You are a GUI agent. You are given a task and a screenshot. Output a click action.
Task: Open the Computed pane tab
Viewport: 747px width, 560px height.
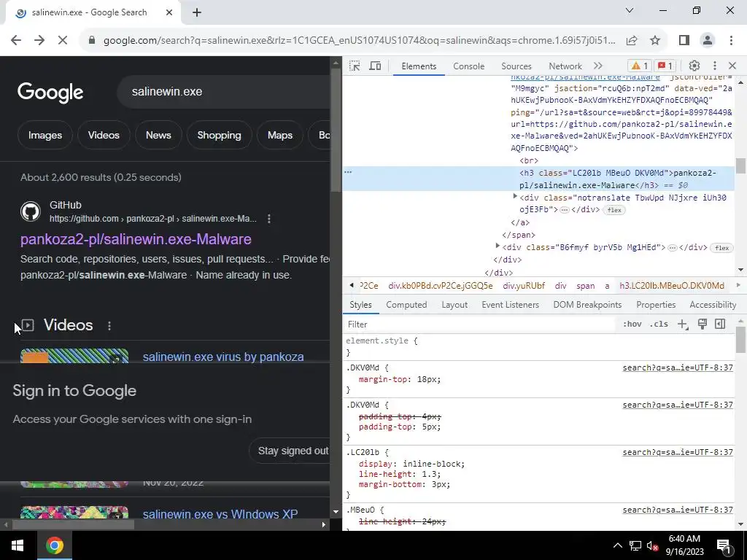tap(406, 305)
